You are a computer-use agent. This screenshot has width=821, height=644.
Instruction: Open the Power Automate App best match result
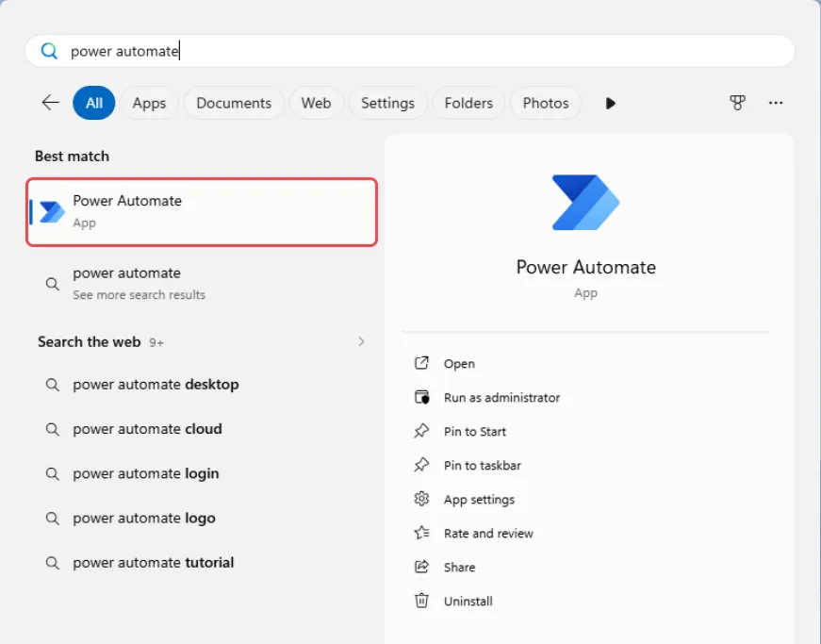pyautogui.click(x=202, y=212)
